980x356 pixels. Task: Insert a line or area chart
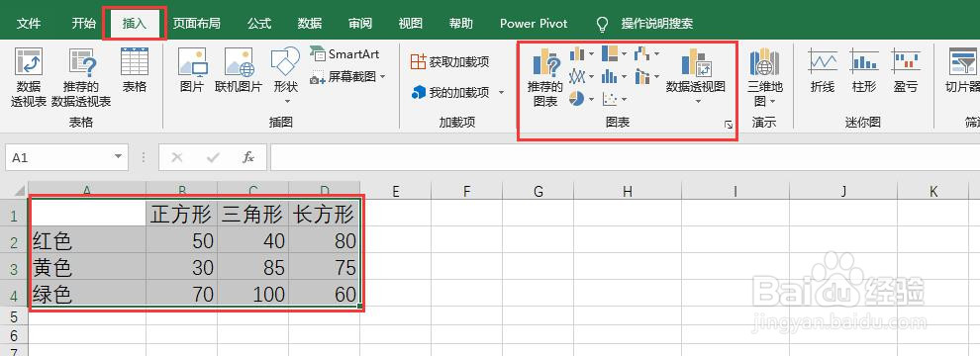pos(577,77)
